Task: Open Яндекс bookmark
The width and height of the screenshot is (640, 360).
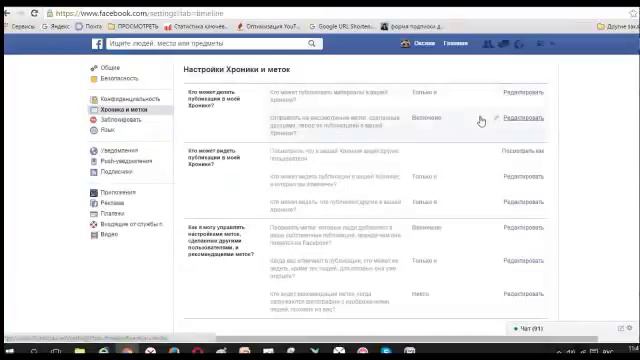Action: 56,27
